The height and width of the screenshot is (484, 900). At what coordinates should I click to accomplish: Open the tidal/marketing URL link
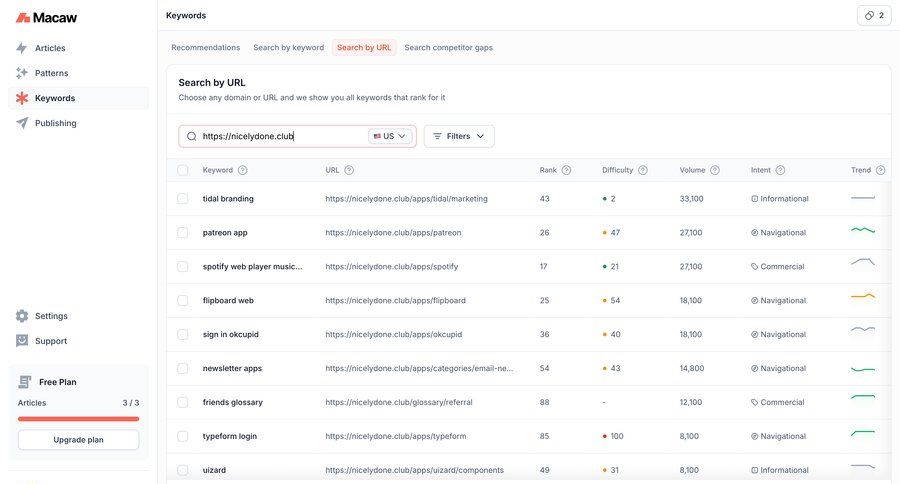406,199
